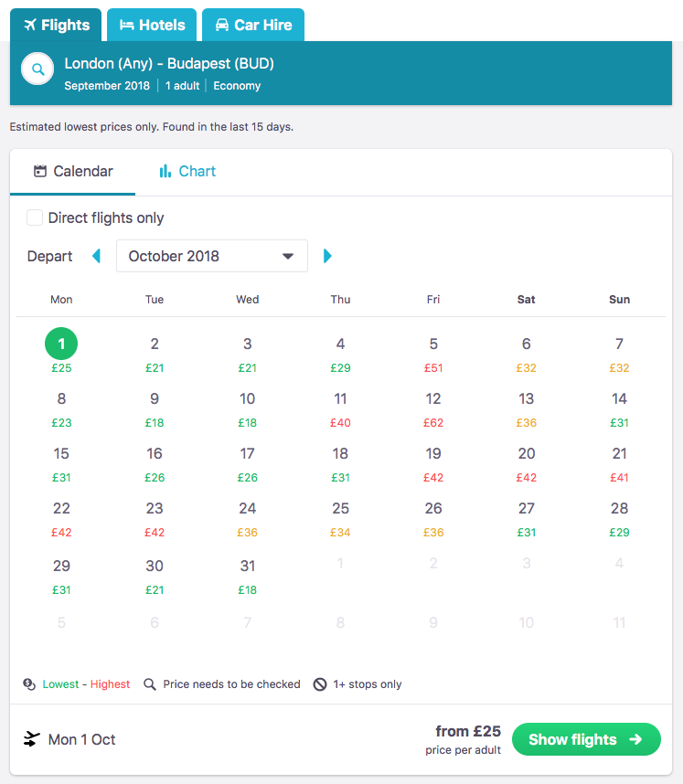Screen dimensions: 683x784
Task: Click the 1+ stops only prohibition icon
Action: (317, 683)
